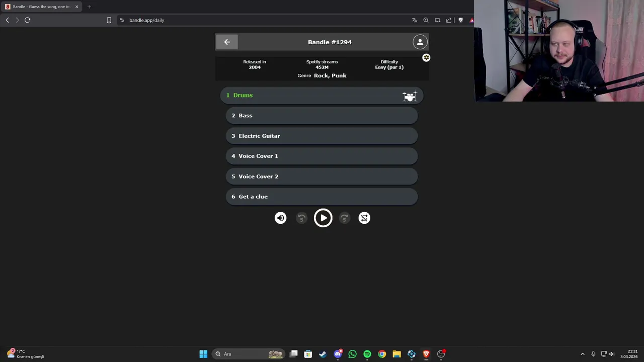Click Bandle #1294 title text
The image size is (644, 362).
click(330, 42)
